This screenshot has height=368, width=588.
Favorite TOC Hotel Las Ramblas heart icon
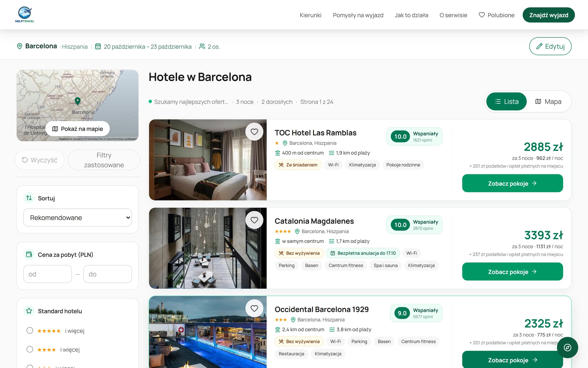pos(254,132)
